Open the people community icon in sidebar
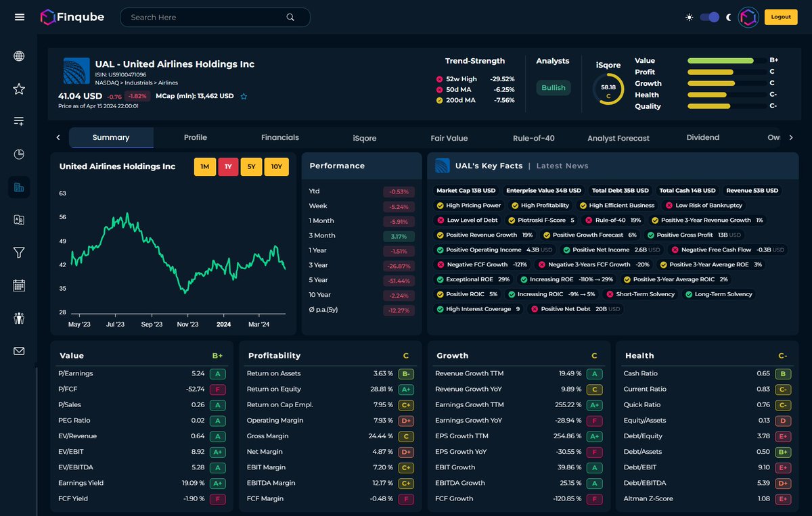The height and width of the screenshot is (516, 812). click(19, 318)
